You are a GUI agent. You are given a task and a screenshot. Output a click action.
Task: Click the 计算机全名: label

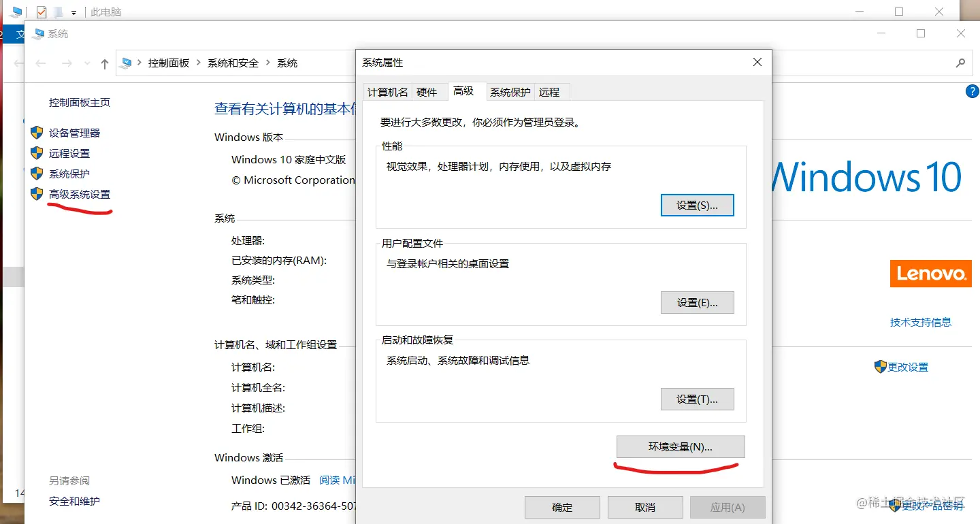pos(258,388)
